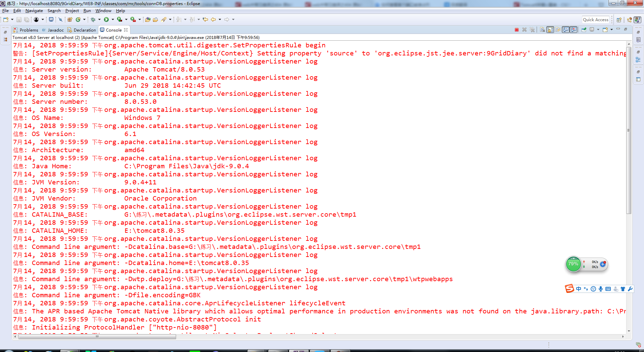Switch to the Declaration tab
The image size is (644, 352).
pyautogui.click(x=82, y=30)
